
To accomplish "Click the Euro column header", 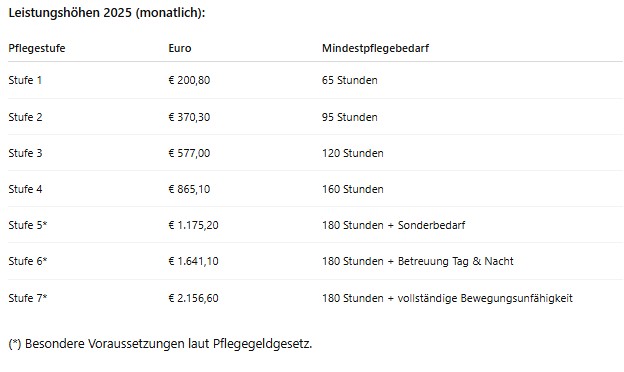I will [180, 49].
